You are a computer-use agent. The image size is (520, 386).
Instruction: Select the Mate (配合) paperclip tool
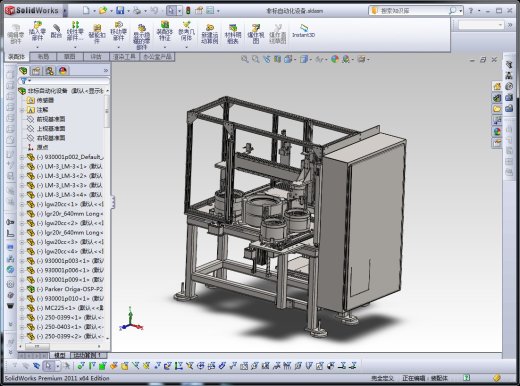click(x=56, y=31)
